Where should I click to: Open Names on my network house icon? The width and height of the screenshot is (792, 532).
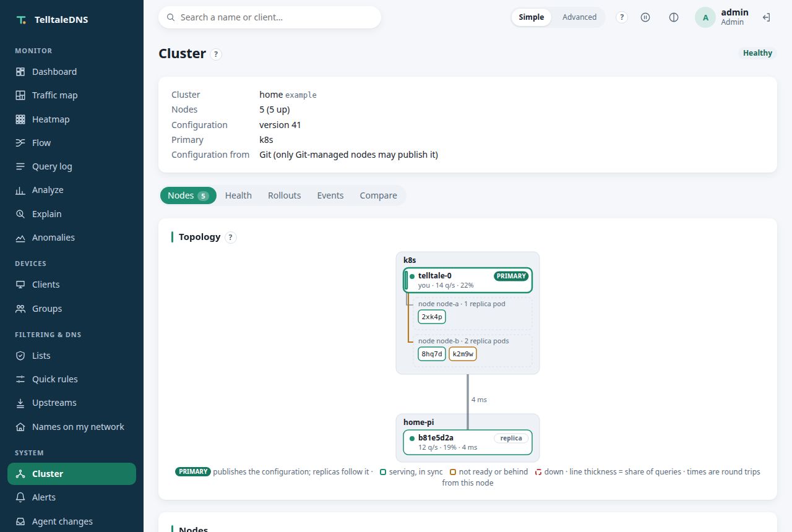click(x=20, y=427)
